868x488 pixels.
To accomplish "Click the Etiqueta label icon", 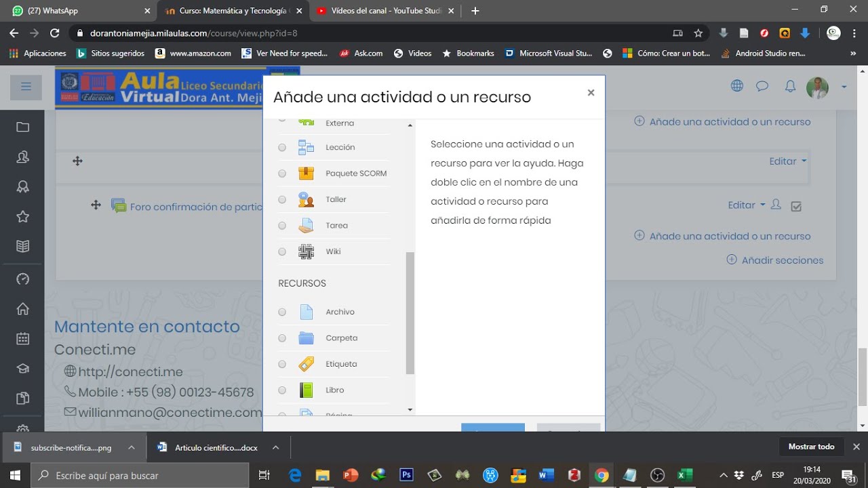I will click(307, 364).
